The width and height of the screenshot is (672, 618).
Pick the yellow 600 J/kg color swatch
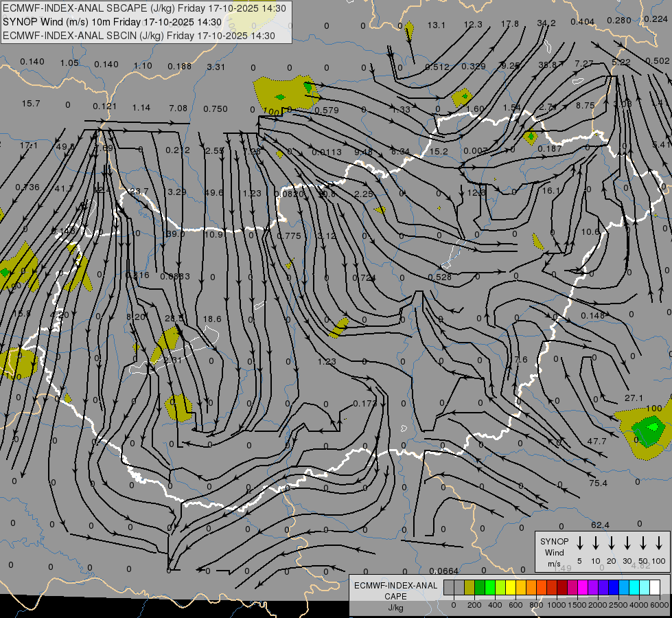[511, 587]
